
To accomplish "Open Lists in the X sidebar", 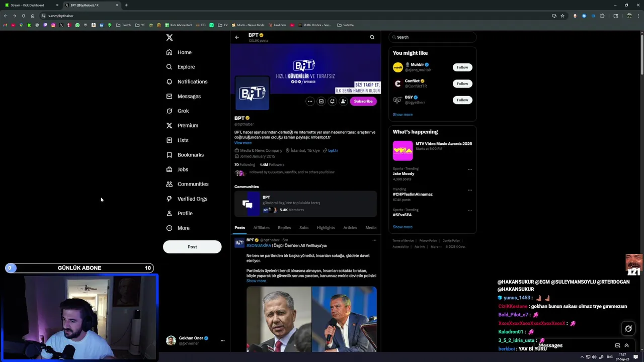I will (x=177, y=140).
